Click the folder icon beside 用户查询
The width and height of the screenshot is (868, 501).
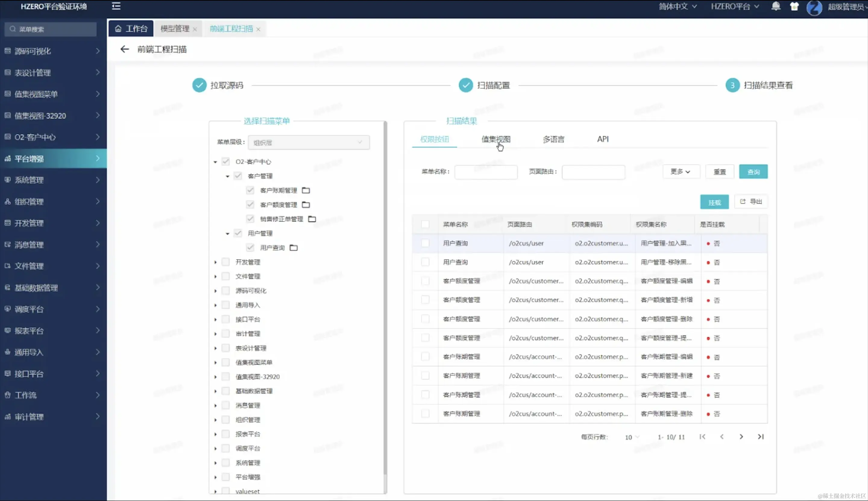coord(293,248)
